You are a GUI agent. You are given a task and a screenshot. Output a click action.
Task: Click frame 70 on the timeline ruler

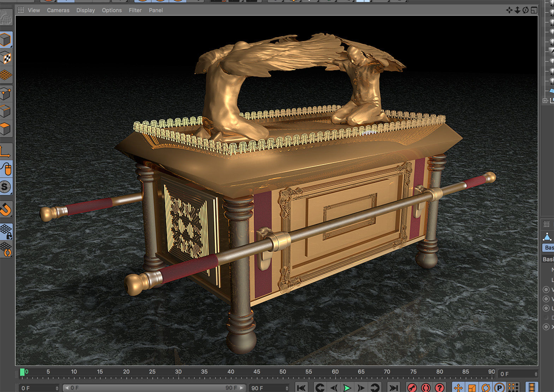(x=387, y=372)
